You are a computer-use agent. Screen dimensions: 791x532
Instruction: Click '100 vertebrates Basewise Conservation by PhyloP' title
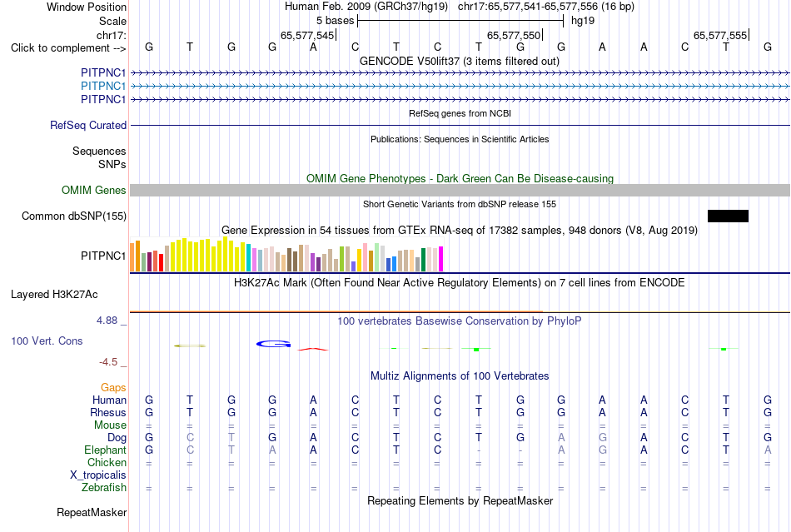coord(459,321)
